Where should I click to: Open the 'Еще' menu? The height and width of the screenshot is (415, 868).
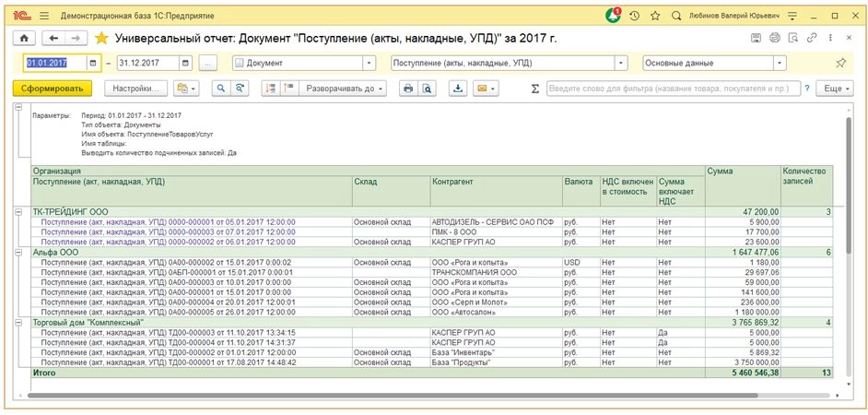coord(835,89)
